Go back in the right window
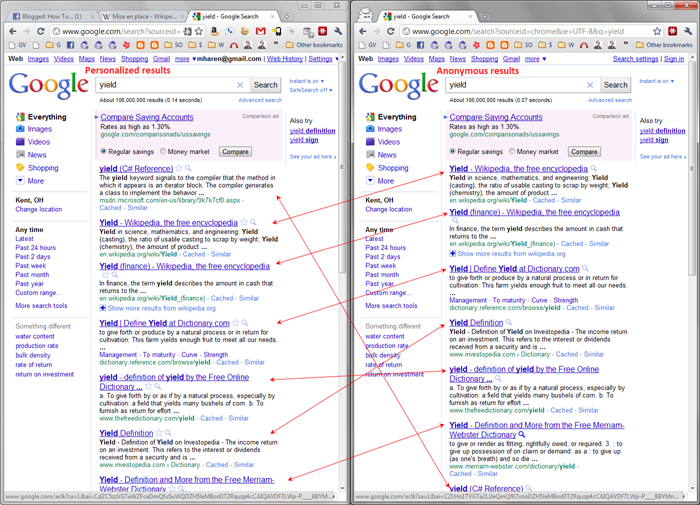This screenshot has height=505, width=700. (x=362, y=31)
